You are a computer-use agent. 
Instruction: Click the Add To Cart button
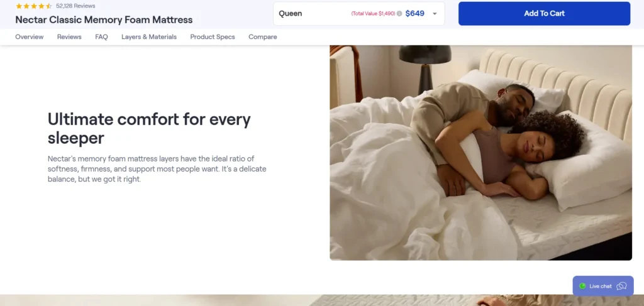pos(544,14)
